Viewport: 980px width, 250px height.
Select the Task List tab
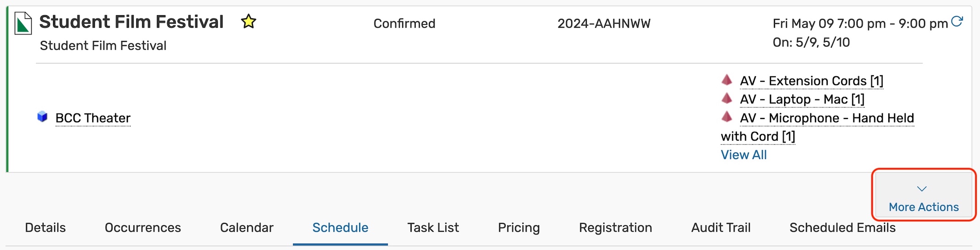tap(433, 227)
